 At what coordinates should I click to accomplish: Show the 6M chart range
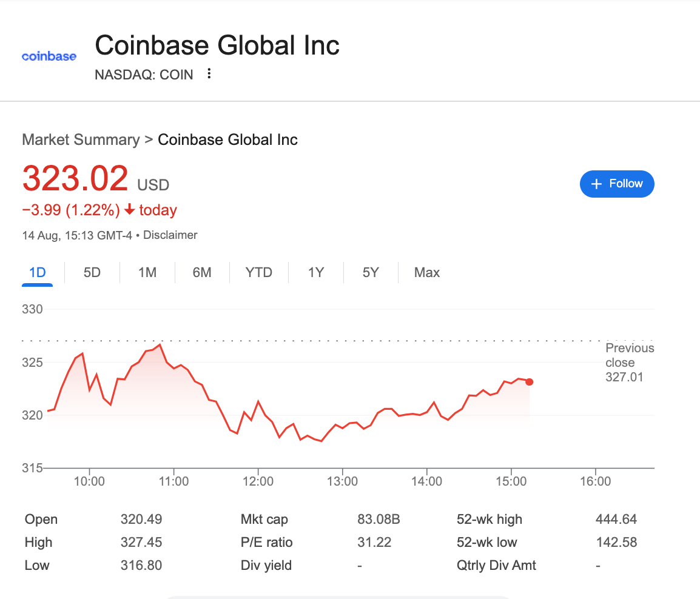point(202,273)
